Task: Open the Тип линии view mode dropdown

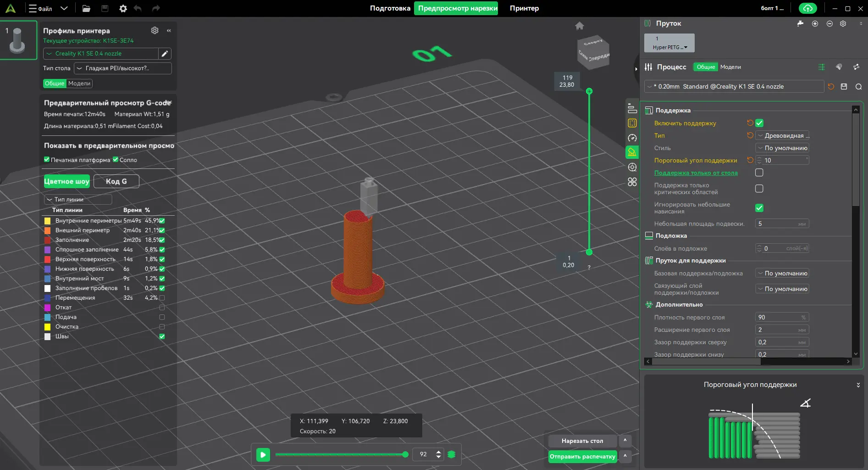Action: pyautogui.click(x=78, y=200)
